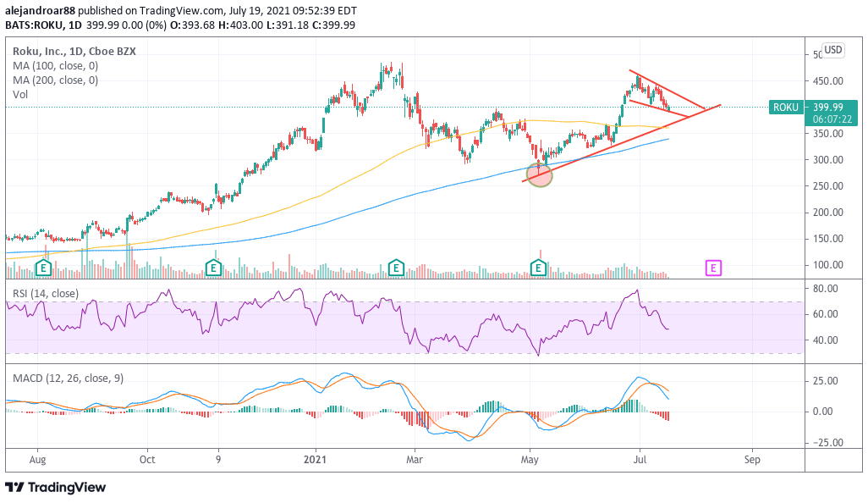The image size is (868, 503).
Task: Click the Sep label on the time axis
Action: pos(752,460)
